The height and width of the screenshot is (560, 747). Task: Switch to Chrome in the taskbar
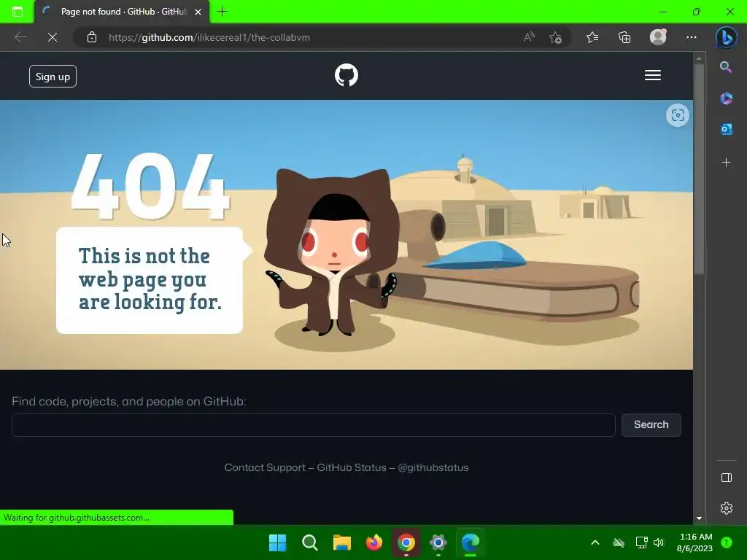[406, 542]
